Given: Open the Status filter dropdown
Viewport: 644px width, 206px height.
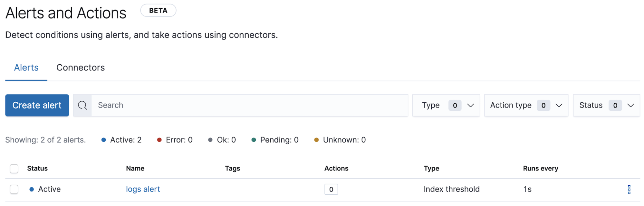Looking at the screenshot, I should [x=606, y=105].
